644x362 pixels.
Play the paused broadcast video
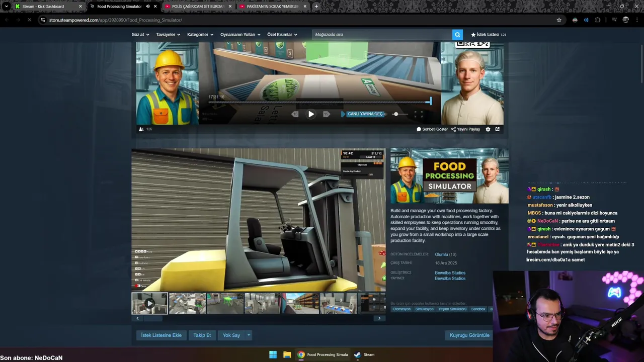(311, 114)
